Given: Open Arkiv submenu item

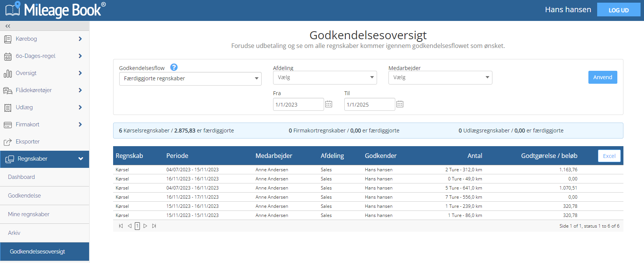Looking at the screenshot, I should 45,233.
